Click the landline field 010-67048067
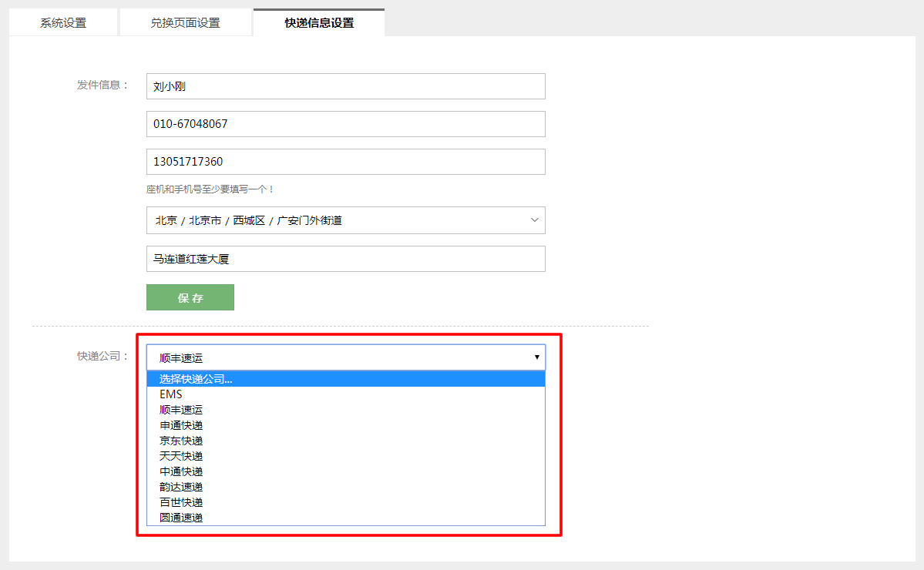 346,124
